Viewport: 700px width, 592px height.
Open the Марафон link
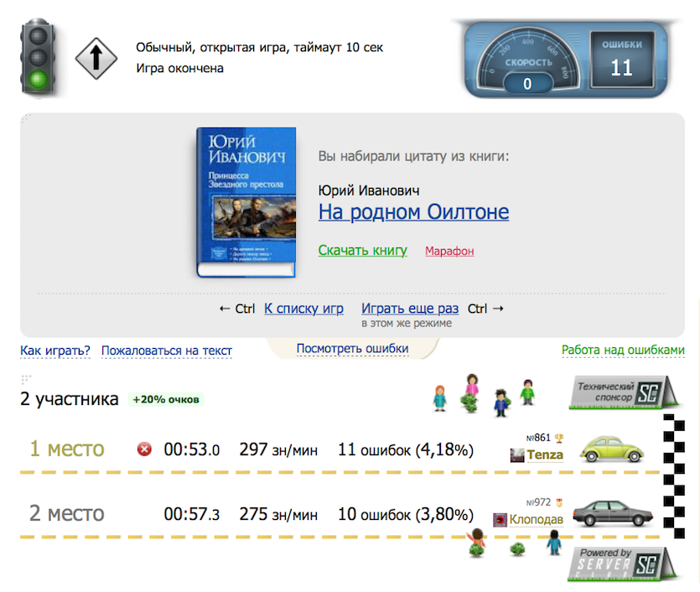click(449, 251)
